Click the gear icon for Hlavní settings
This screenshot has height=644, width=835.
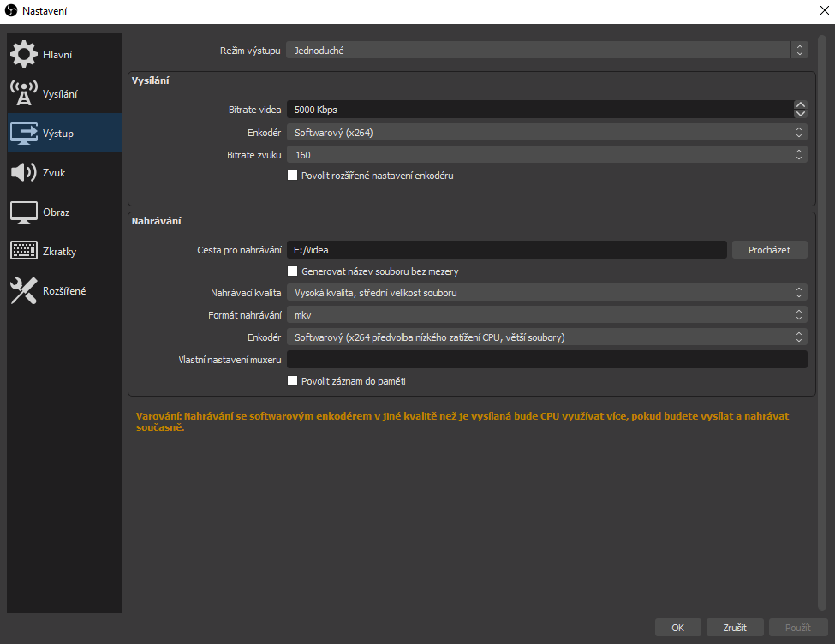(x=24, y=55)
